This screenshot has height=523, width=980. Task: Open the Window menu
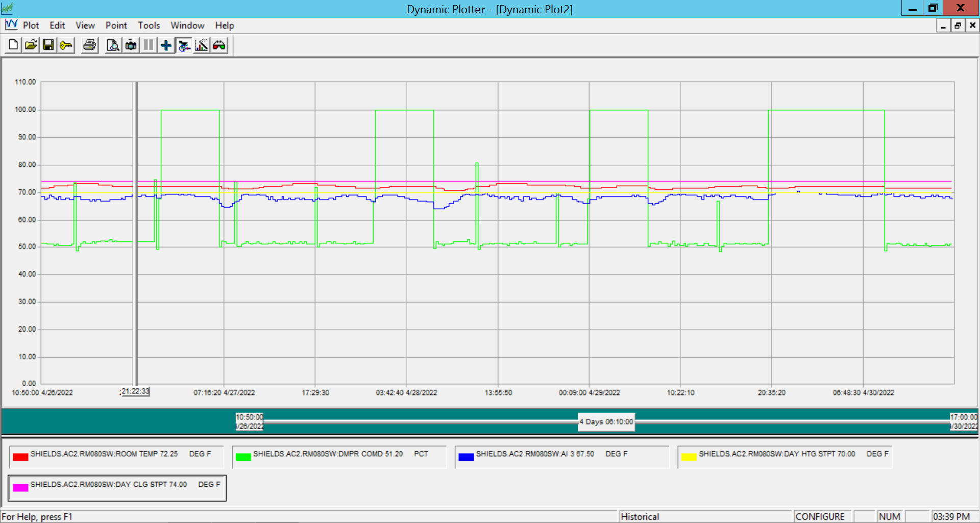point(187,25)
